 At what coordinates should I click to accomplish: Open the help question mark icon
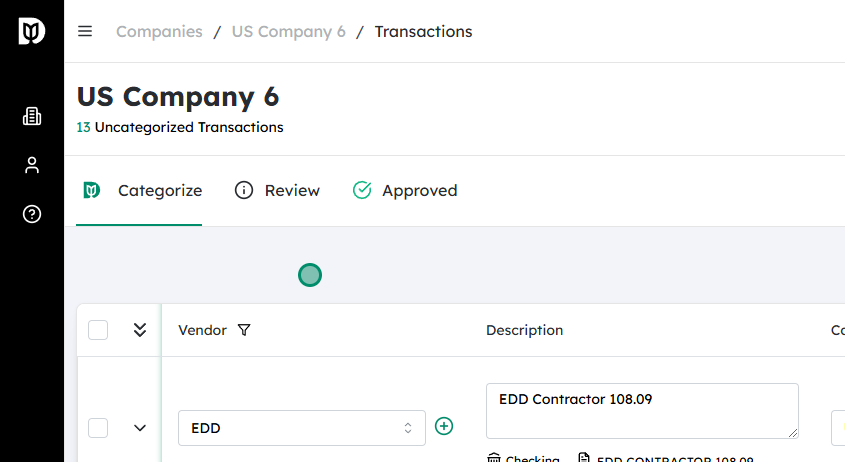tap(32, 214)
